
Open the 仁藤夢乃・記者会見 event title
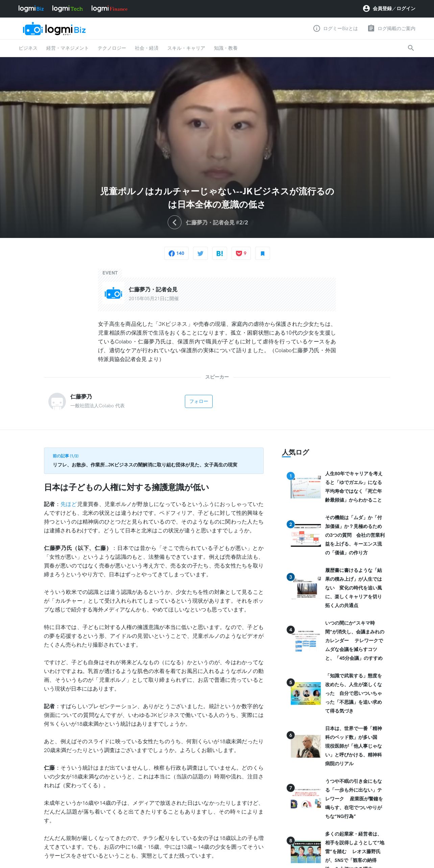pos(153,289)
